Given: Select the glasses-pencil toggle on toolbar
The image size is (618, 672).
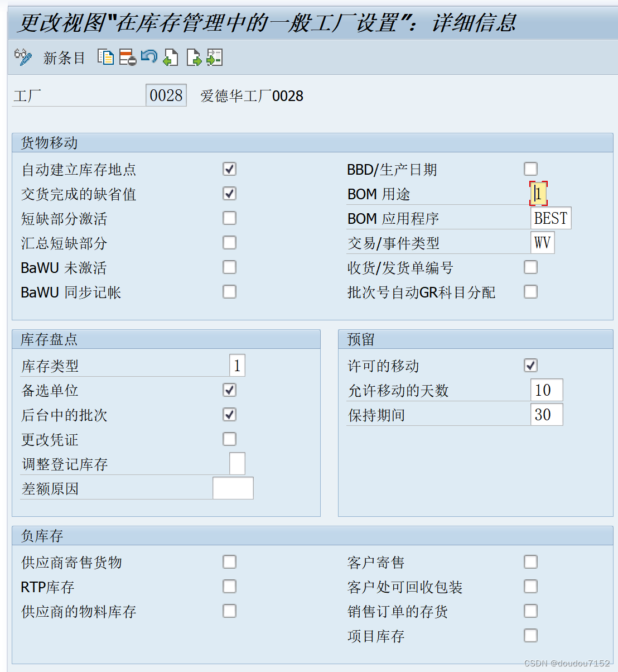Looking at the screenshot, I should (x=22, y=57).
